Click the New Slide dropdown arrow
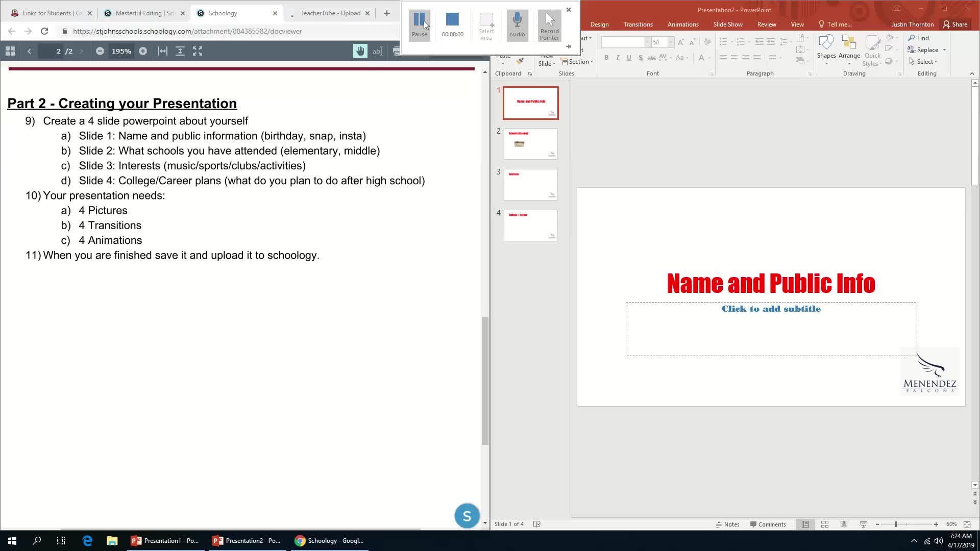The height and width of the screenshot is (551, 980). [x=553, y=62]
